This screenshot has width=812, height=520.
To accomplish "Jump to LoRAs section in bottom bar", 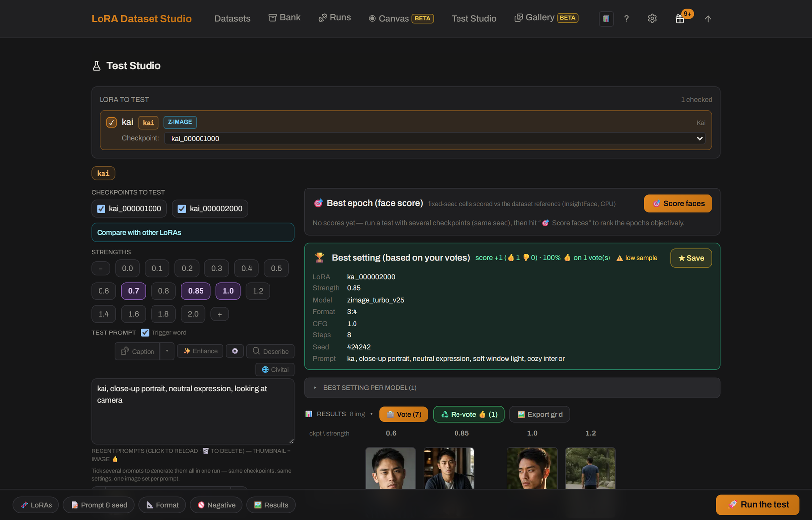I will coord(36,505).
